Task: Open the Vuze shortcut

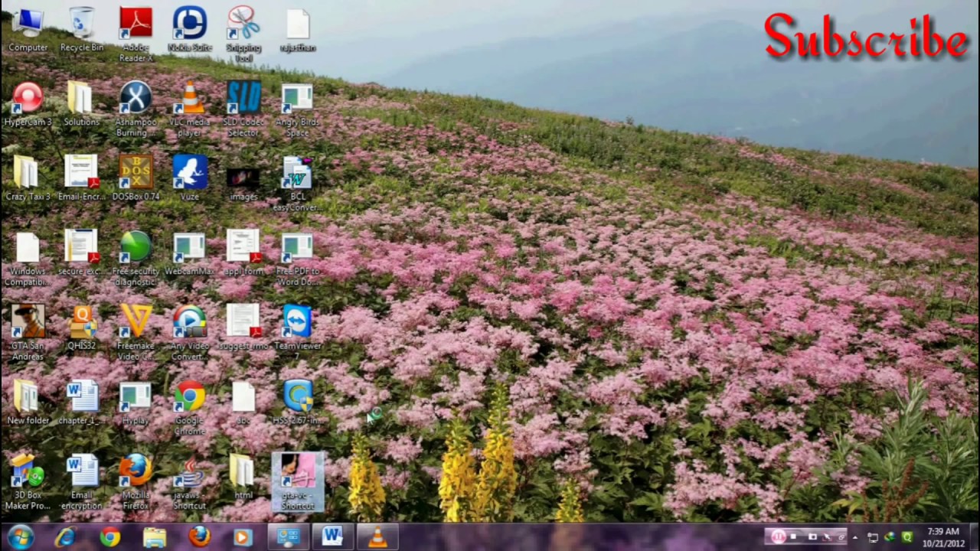Action: coord(189,178)
